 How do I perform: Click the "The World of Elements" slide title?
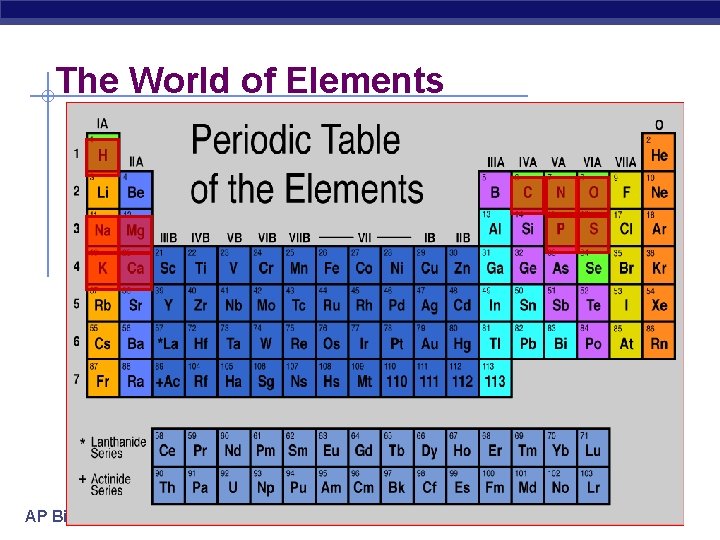249,79
